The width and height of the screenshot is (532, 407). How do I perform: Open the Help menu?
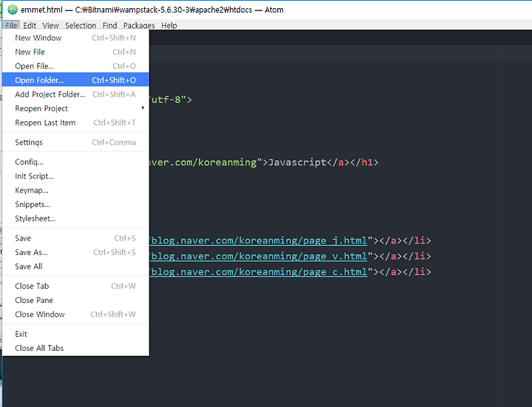tap(169, 25)
